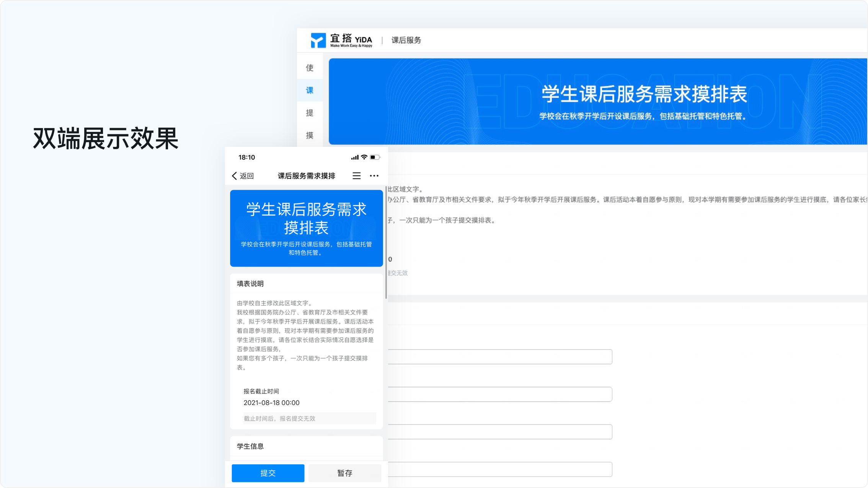Open the mobile hamburger menu icon
The height and width of the screenshot is (488, 868).
[356, 176]
